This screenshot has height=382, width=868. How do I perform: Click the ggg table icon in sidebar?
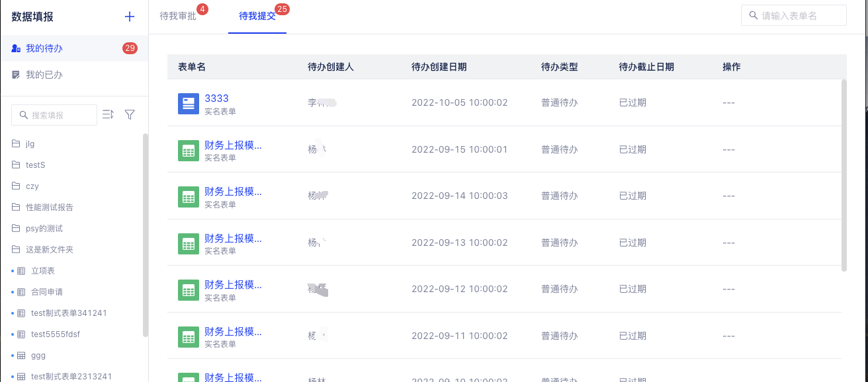[x=21, y=356]
